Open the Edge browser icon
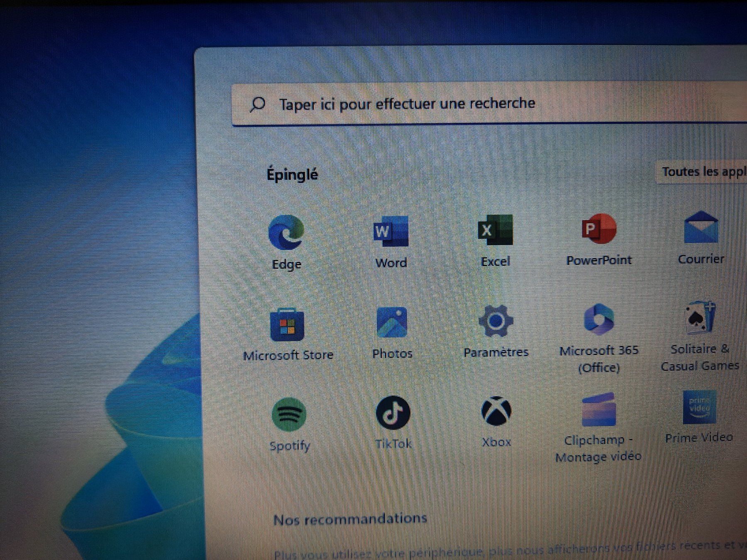The height and width of the screenshot is (560, 747). pyautogui.click(x=286, y=233)
